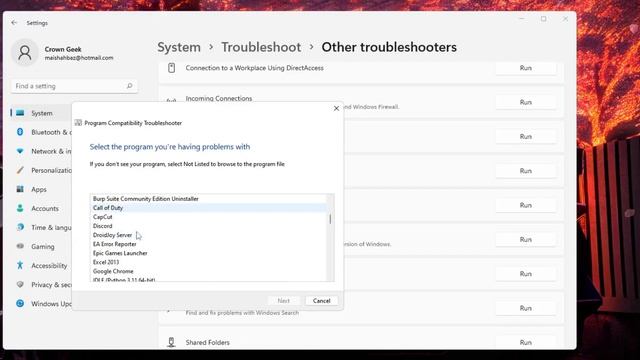This screenshot has width=640, height=360.
Task: Click the Next button in the dialog
Action: 284,300
